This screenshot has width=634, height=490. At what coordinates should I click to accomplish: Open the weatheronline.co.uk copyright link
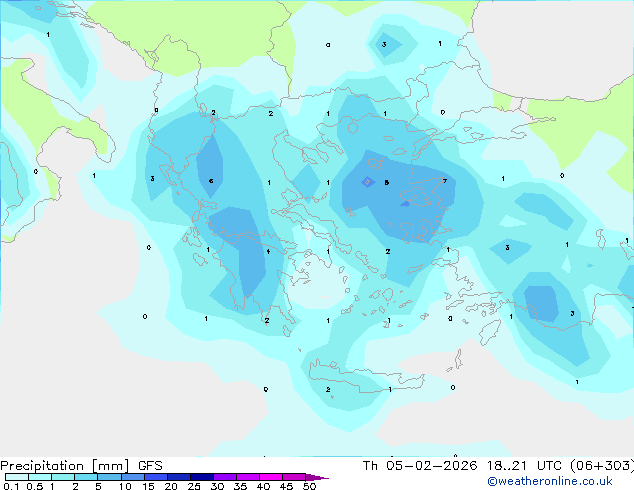pos(550,481)
